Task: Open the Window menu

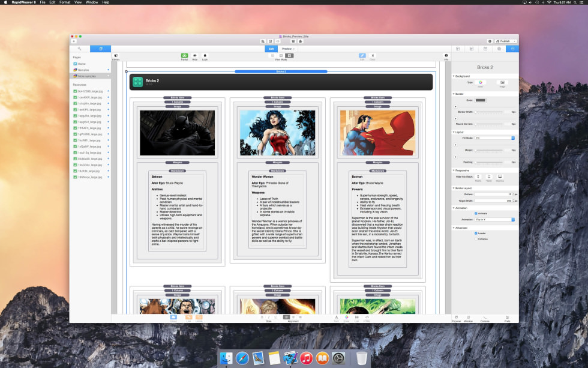Action: (92, 2)
